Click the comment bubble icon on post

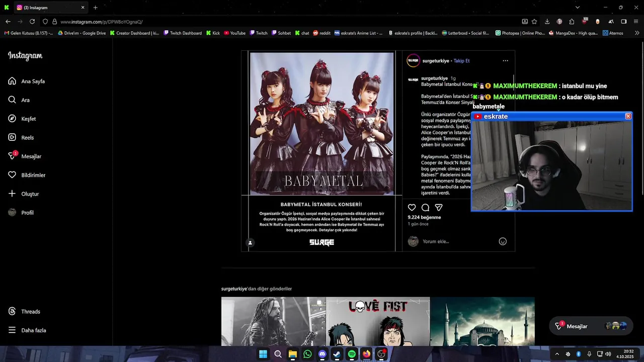pyautogui.click(x=425, y=207)
